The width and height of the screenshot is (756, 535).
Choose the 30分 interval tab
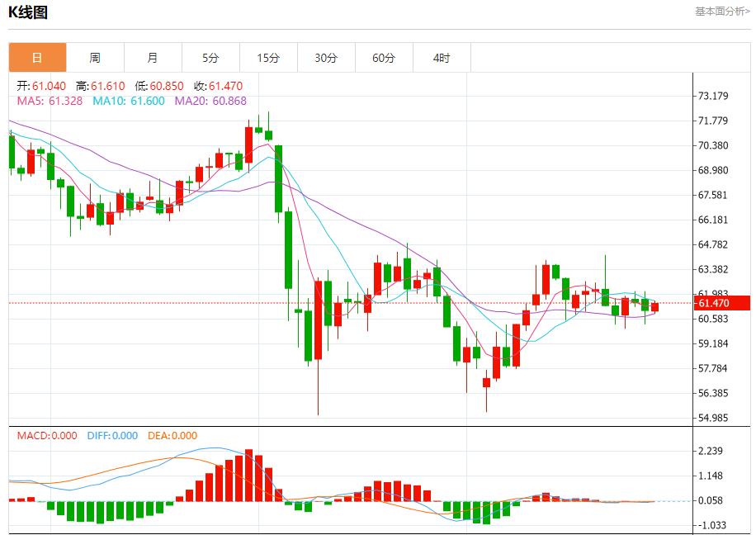point(326,58)
